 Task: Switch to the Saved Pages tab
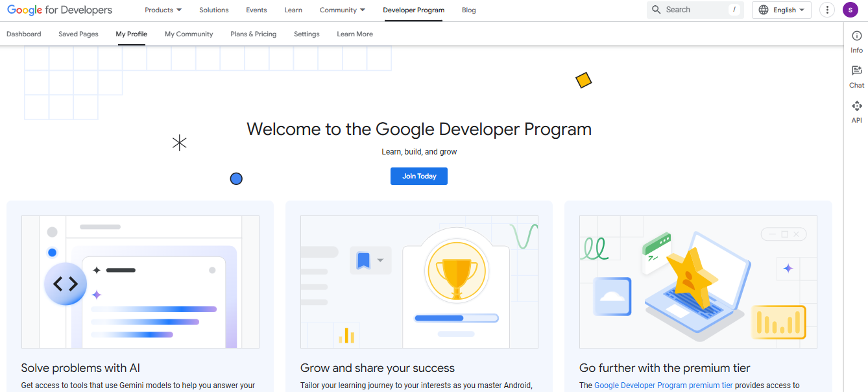[78, 34]
